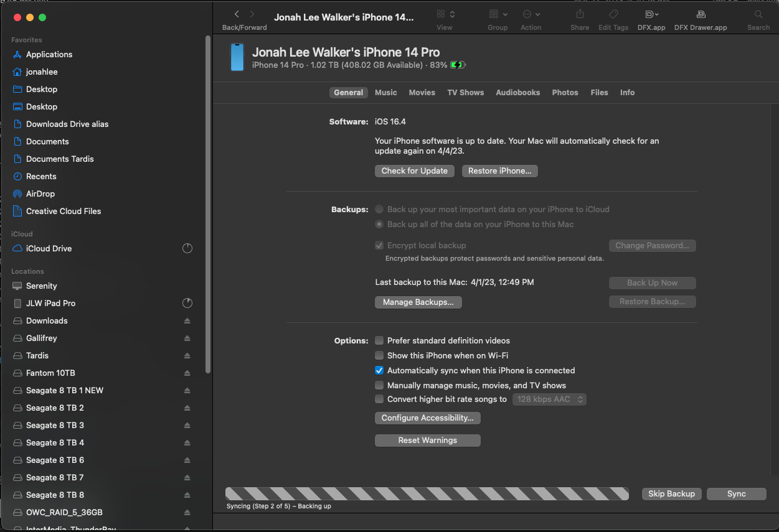Screen dimensions: 779x532
Task: Eject the Gallifrey volume
Action: (x=187, y=338)
